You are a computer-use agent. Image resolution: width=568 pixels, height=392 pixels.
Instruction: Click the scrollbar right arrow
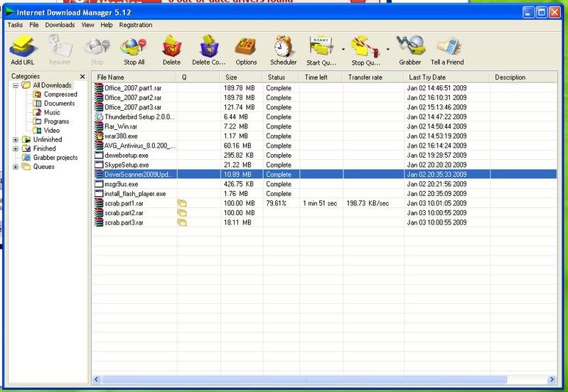552,379
